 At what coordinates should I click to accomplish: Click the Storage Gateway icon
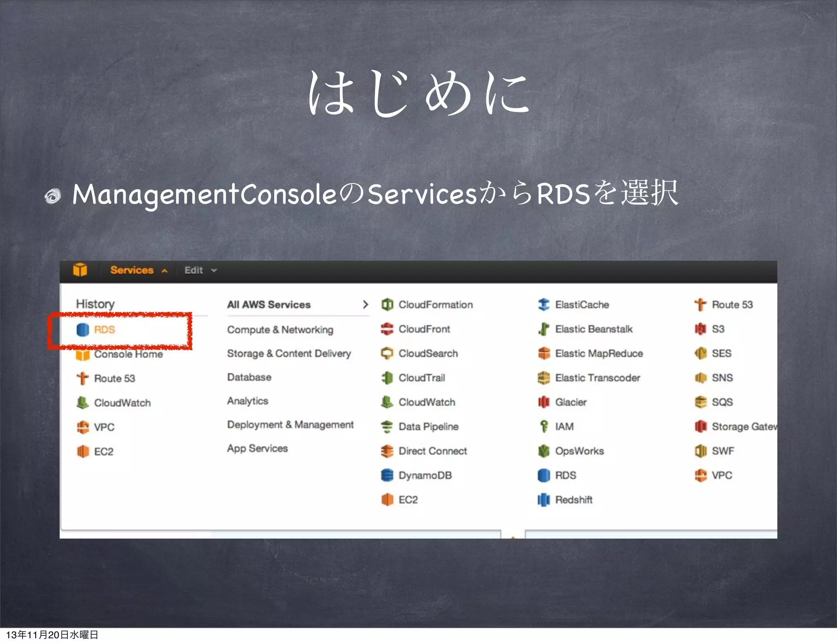pos(700,427)
